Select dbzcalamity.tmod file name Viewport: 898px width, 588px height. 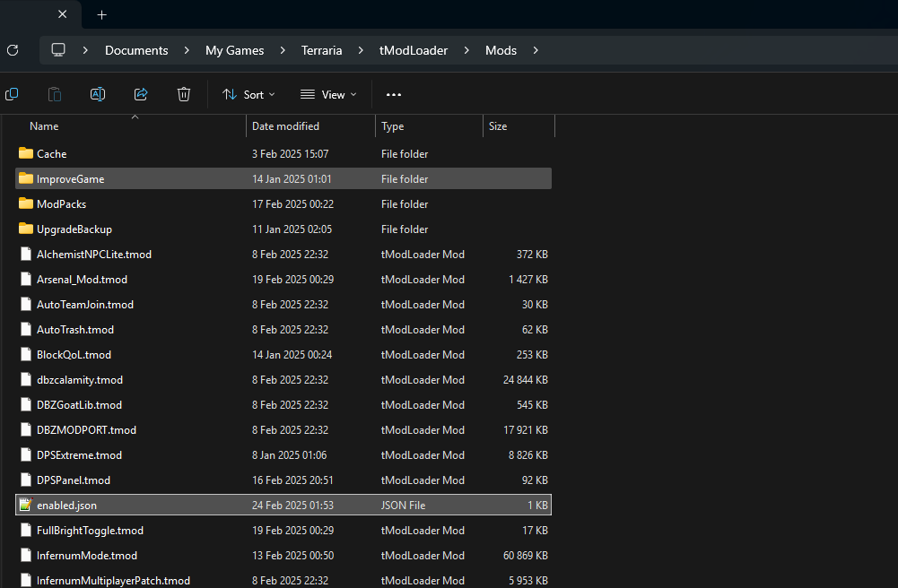pyautogui.click(x=80, y=380)
